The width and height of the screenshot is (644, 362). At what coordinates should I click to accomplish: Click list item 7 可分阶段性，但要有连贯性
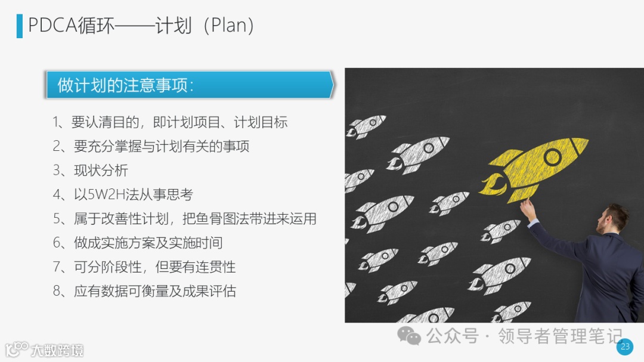[x=144, y=267]
